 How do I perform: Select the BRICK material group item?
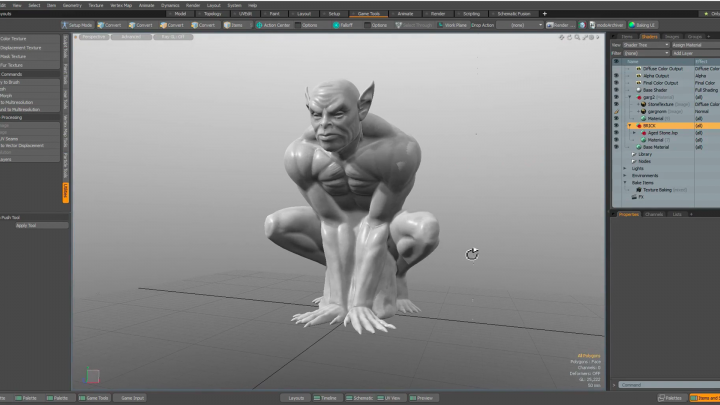[649, 126]
